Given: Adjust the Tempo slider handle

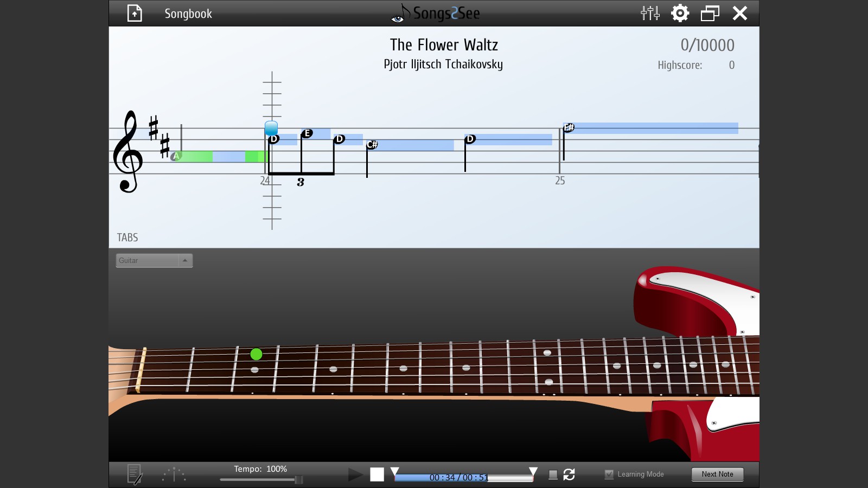Looking at the screenshot, I should 298,479.
